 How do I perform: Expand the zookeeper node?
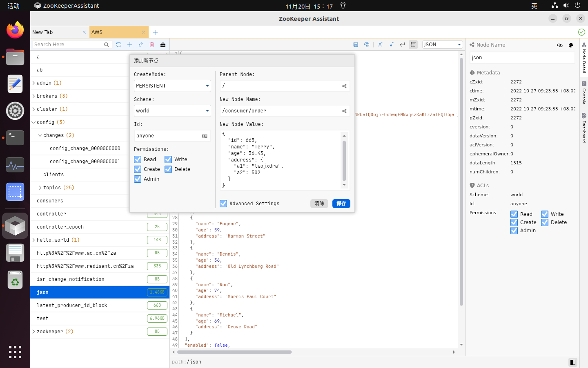coord(34,332)
